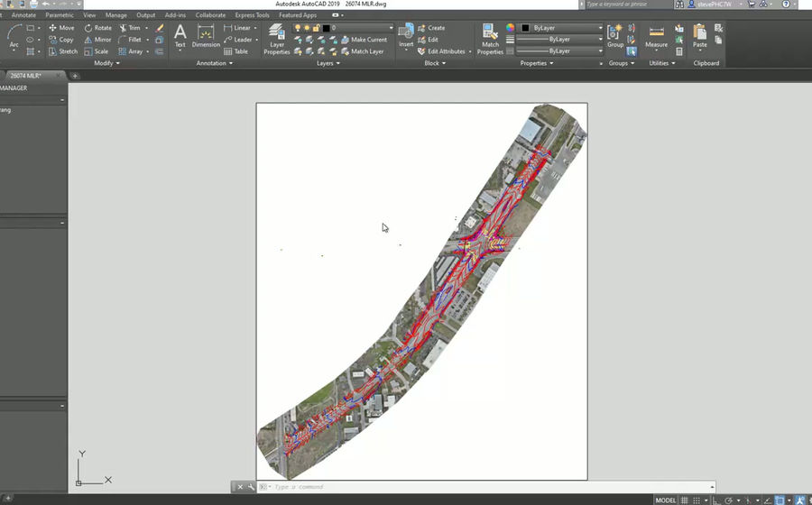Click Create block

tap(431, 28)
